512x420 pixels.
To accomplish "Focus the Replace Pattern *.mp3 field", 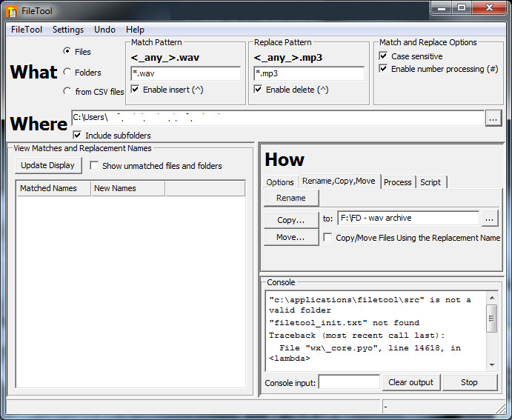I will 309,73.
